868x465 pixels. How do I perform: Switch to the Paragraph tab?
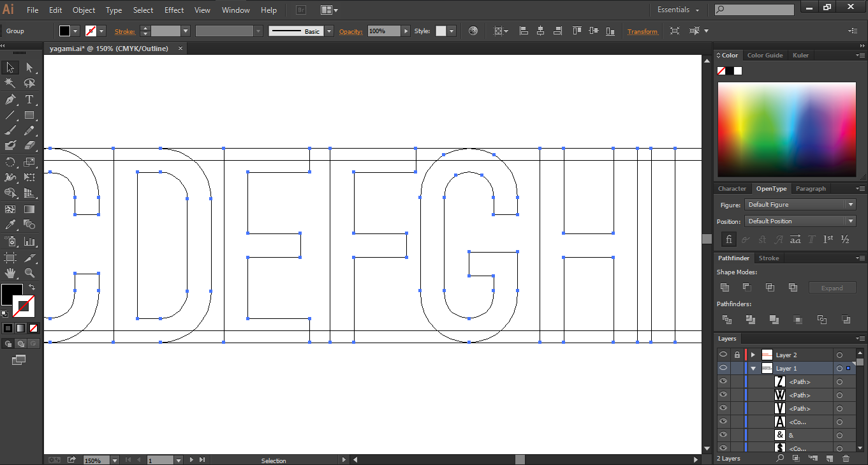(811, 188)
